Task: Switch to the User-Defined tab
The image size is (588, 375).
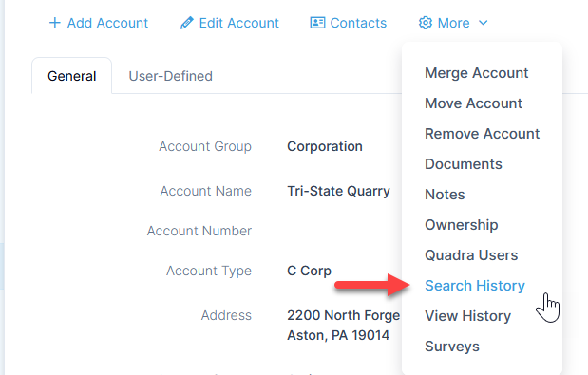Action: (x=171, y=76)
